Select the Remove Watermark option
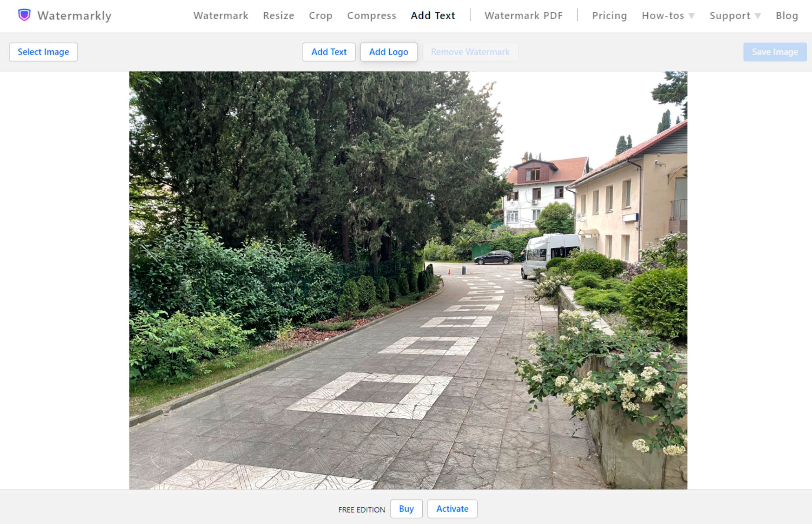Image resolution: width=812 pixels, height=524 pixels. [471, 51]
